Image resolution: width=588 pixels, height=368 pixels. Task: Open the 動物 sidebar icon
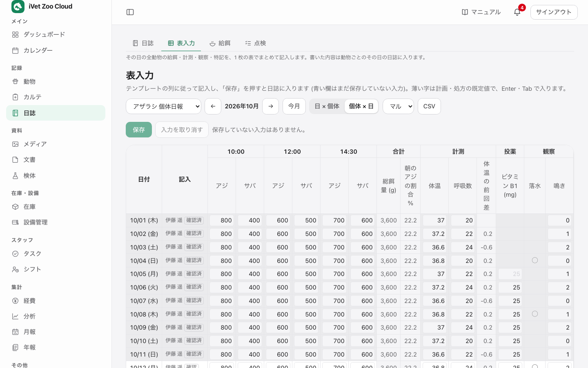15,82
